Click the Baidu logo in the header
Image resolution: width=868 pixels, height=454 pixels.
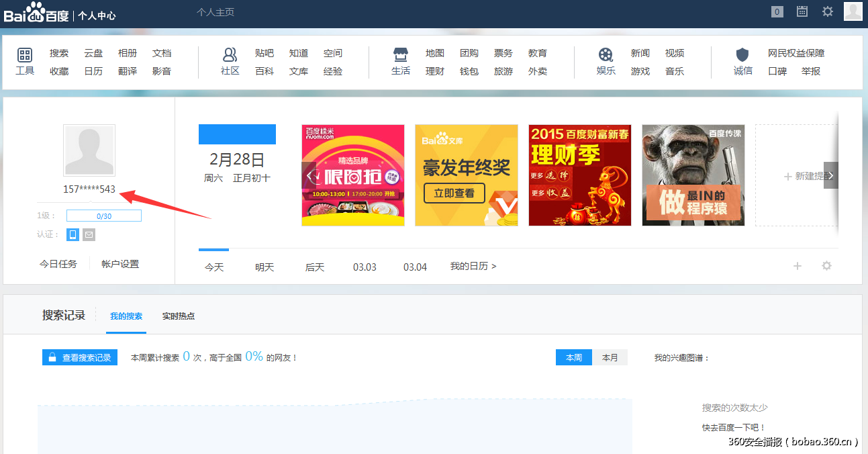[36, 13]
